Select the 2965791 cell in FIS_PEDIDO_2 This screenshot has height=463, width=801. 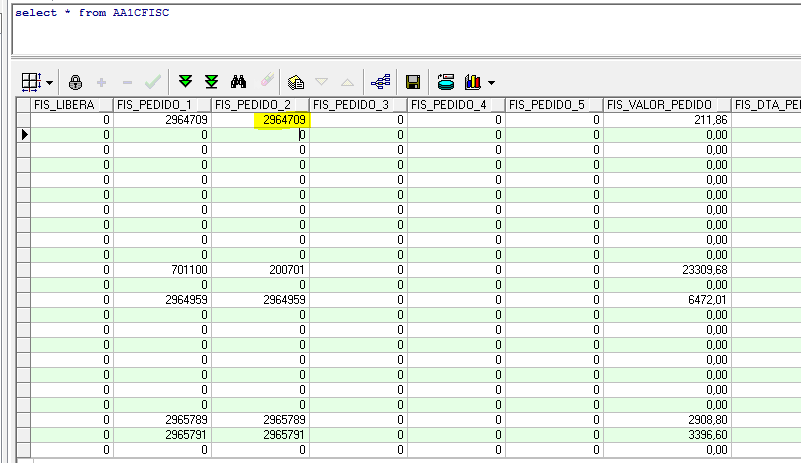coord(261,435)
